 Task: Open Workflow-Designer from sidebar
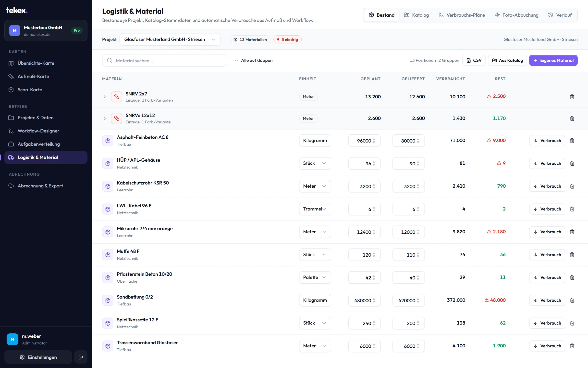click(46, 131)
